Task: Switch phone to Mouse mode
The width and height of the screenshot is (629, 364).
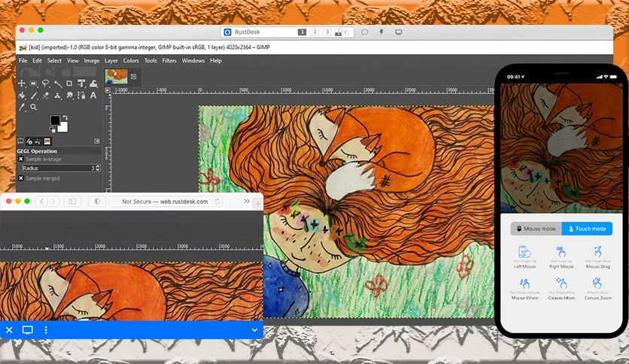Action: (536, 229)
